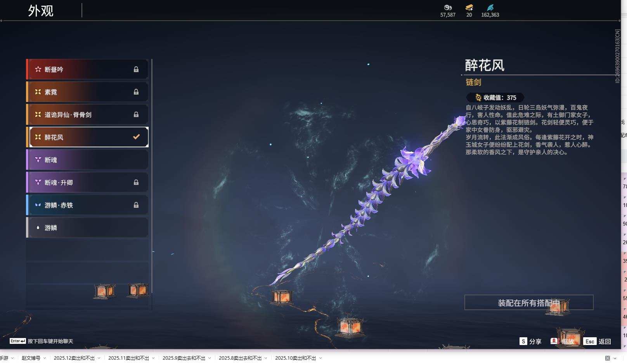
Task: Click the gold rarity icon beside 素霓
Action: point(38,92)
